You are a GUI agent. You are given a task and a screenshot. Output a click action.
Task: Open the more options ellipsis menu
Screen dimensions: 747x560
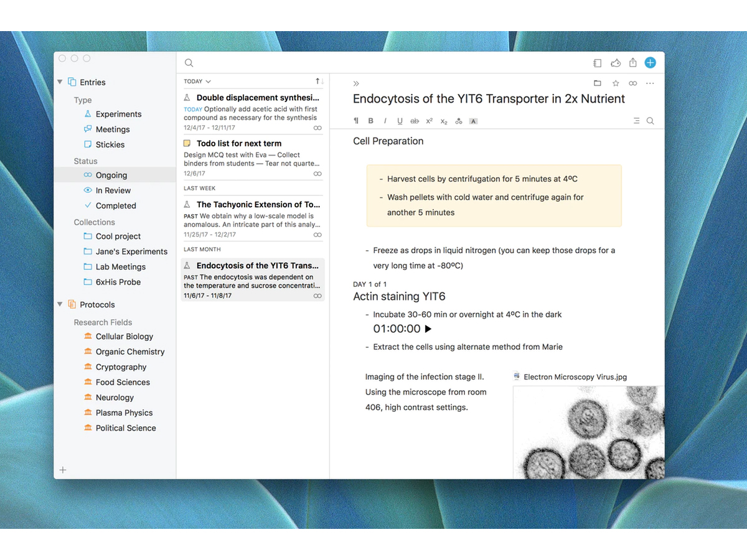point(650,83)
